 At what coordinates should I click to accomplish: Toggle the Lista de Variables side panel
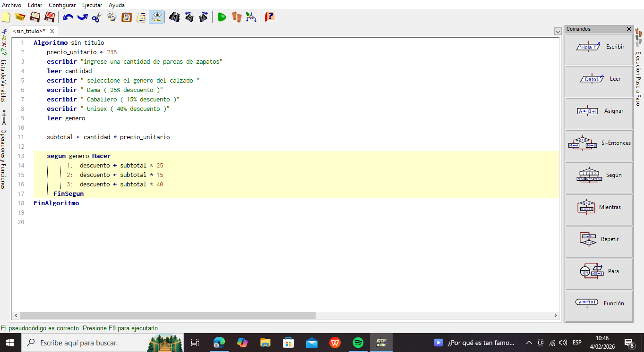click(4, 80)
